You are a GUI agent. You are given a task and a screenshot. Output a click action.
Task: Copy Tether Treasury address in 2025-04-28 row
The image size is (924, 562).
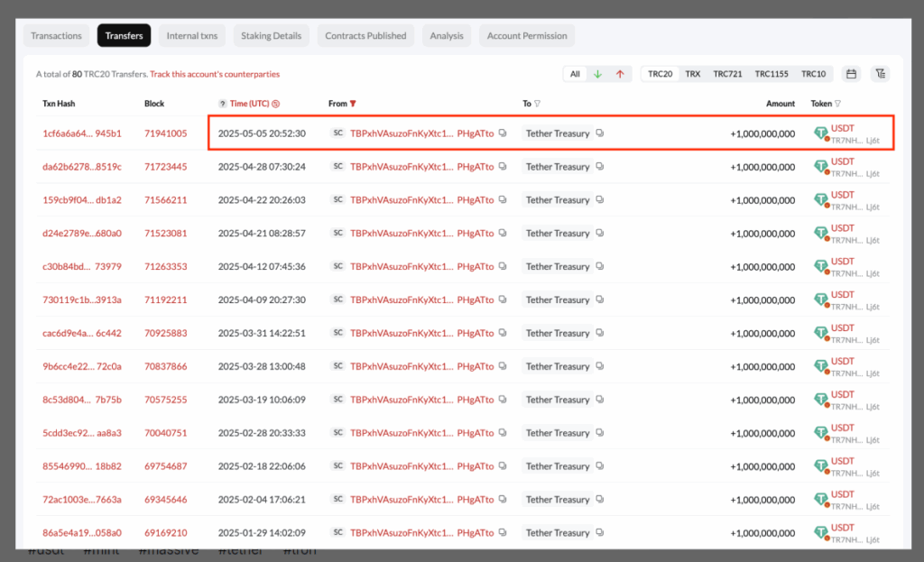pyautogui.click(x=600, y=167)
